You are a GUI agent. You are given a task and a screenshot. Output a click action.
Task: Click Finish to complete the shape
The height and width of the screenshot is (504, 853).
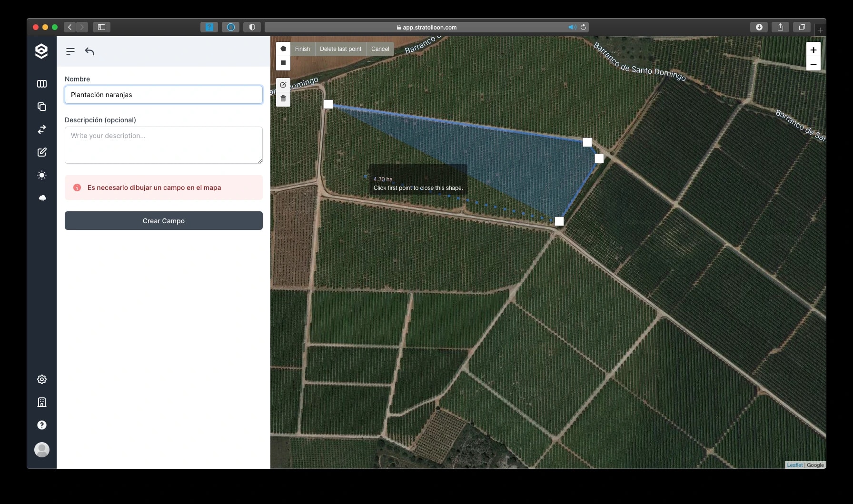pos(302,49)
